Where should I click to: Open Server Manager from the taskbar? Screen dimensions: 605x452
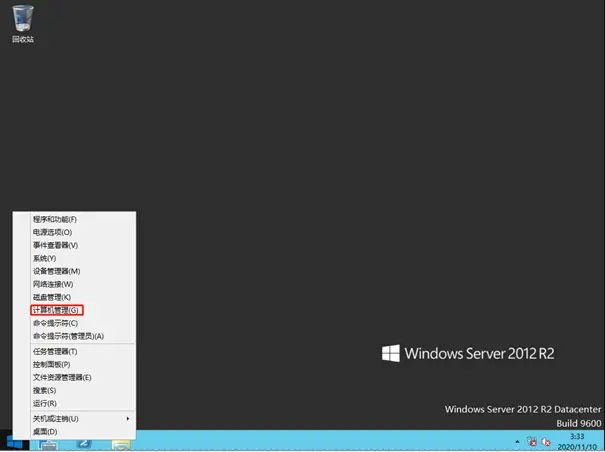(49, 445)
